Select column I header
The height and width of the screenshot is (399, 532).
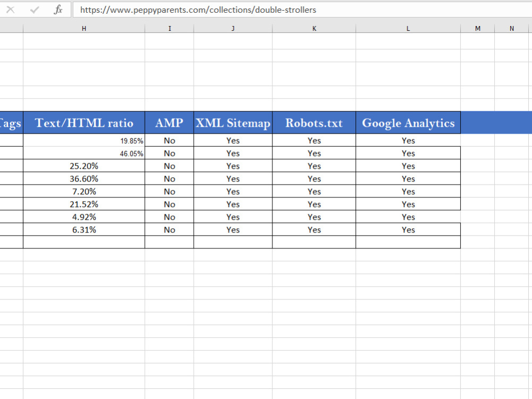coord(169,29)
